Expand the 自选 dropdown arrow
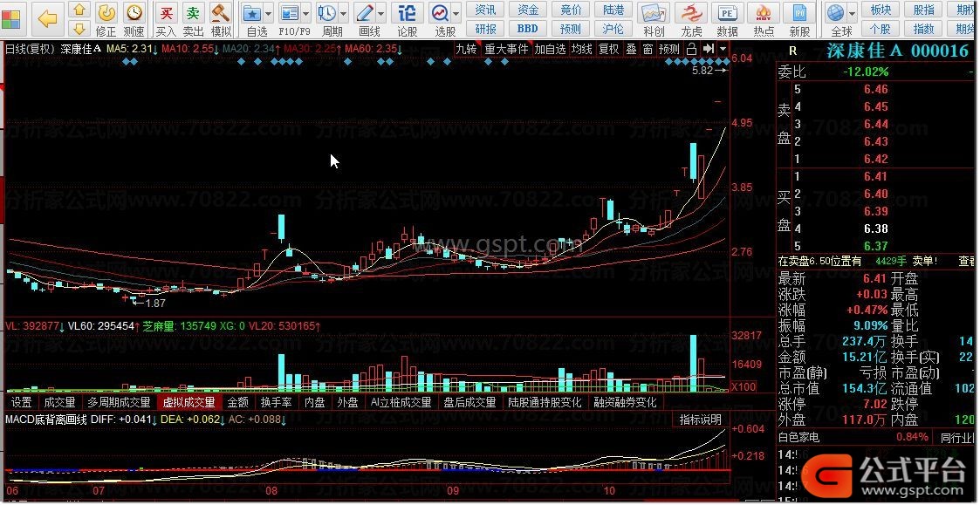This screenshot has width=980, height=505. 269,13
